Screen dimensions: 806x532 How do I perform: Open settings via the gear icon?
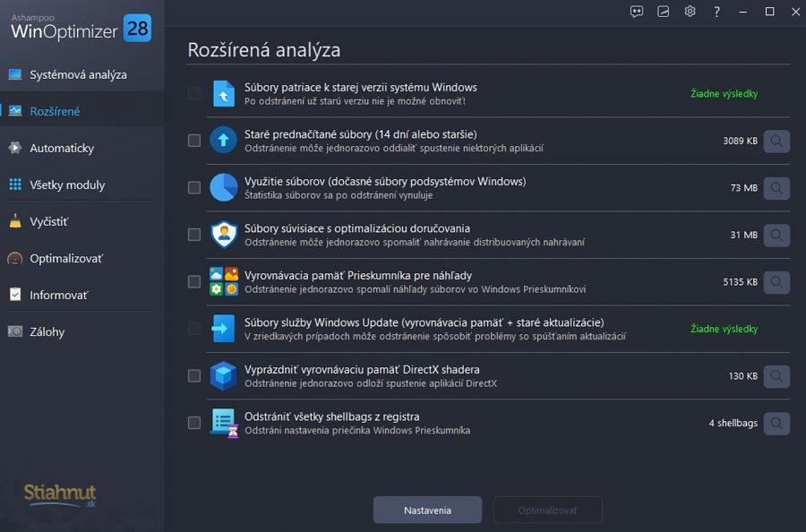[x=690, y=12]
